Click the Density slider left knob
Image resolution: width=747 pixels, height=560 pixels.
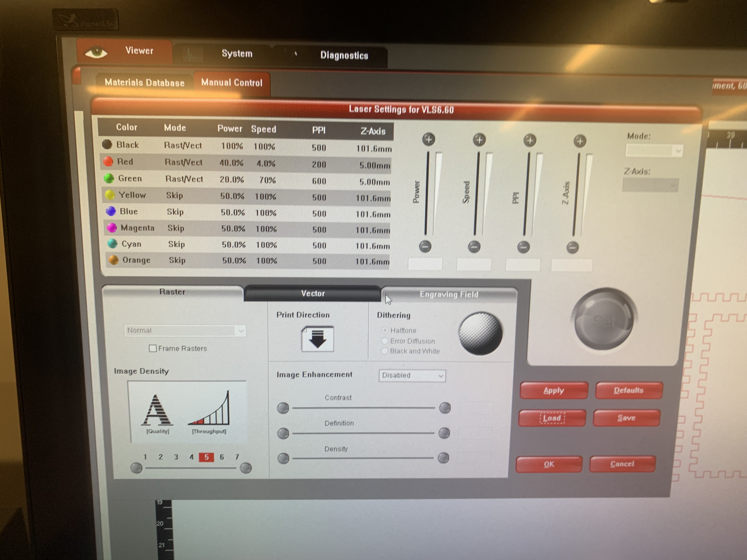point(283,458)
